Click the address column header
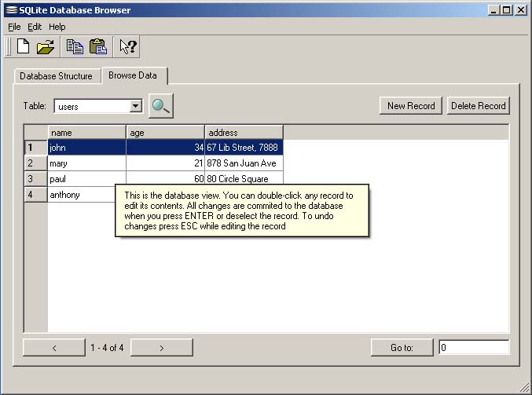532x395 pixels. pos(244,132)
